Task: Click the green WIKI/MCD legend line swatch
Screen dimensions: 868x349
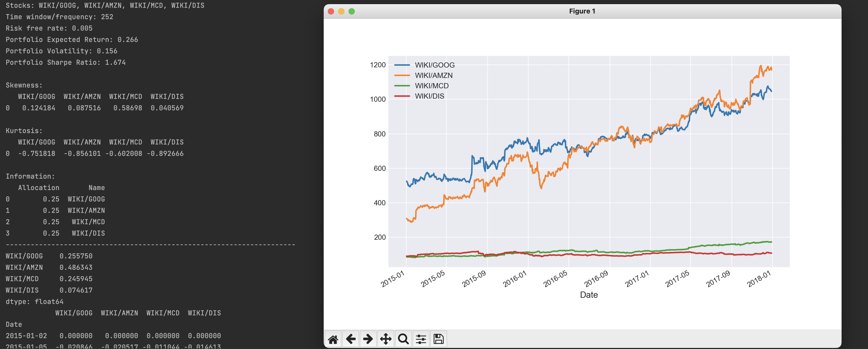Action: 402,86
